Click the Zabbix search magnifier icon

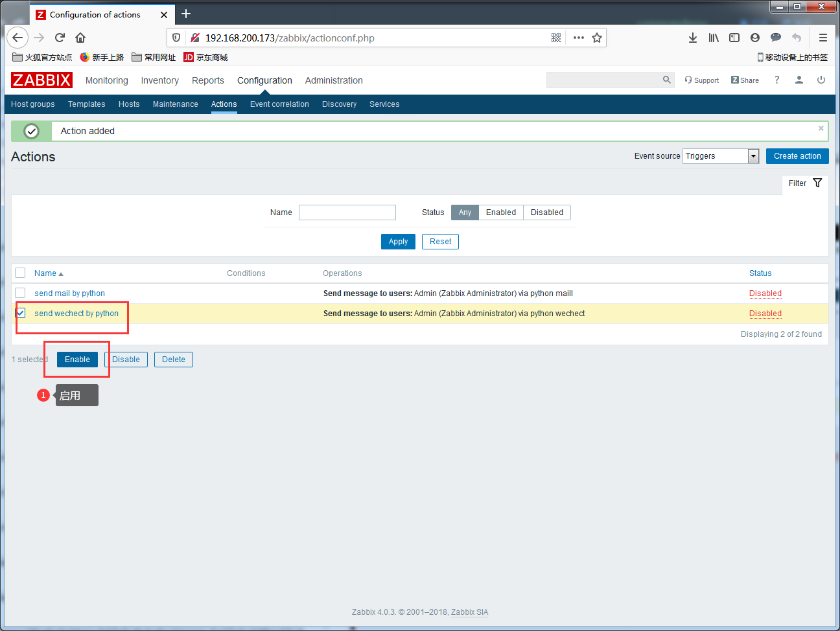tap(667, 80)
